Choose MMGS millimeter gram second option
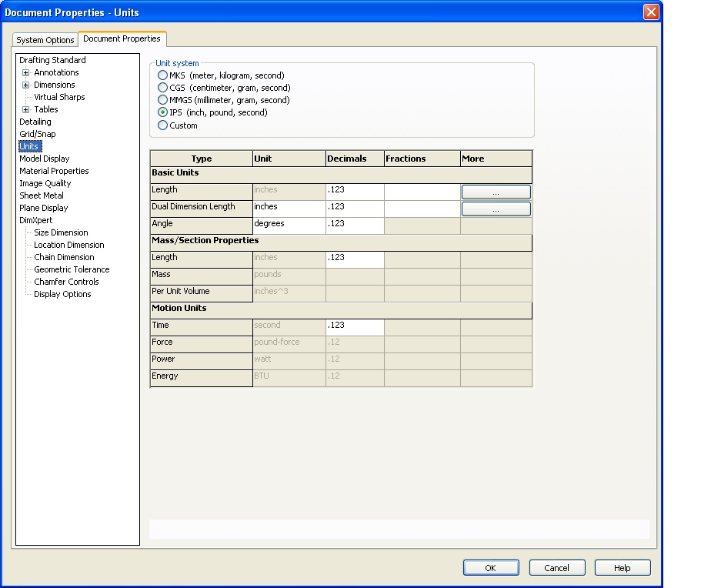The height and width of the screenshot is (588, 711). pyautogui.click(x=162, y=100)
